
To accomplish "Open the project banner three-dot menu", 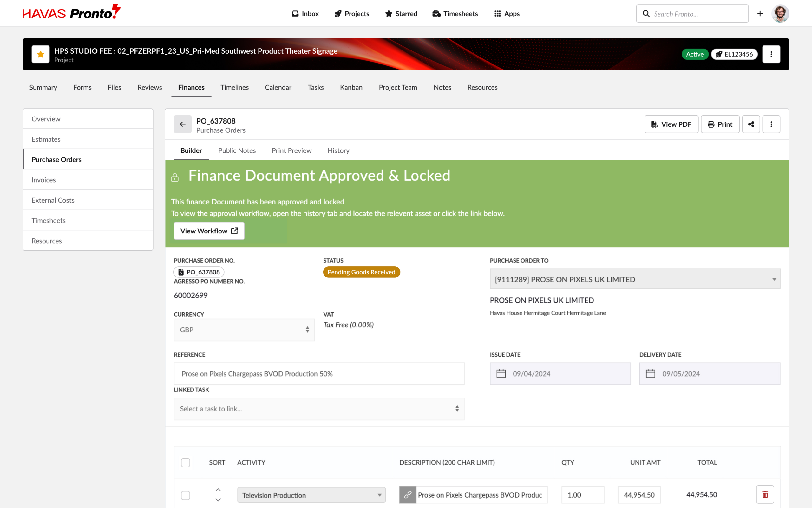I will 771,54.
